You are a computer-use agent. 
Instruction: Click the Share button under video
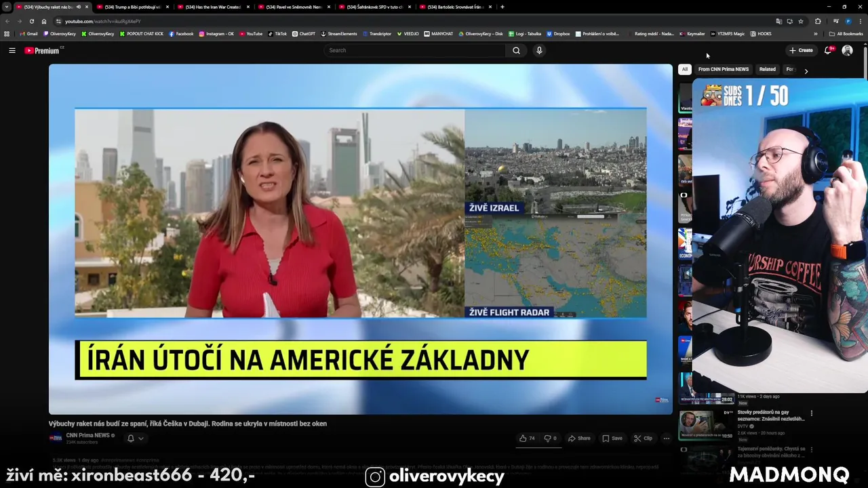[578, 439]
